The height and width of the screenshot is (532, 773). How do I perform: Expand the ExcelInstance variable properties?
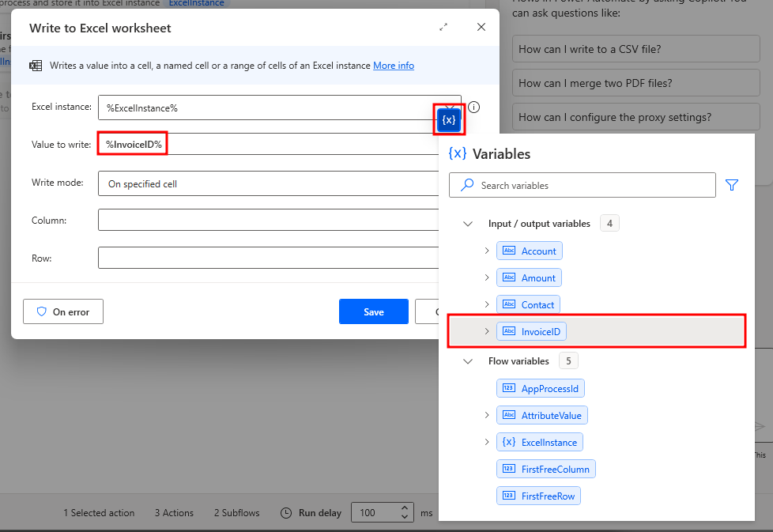(487, 442)
